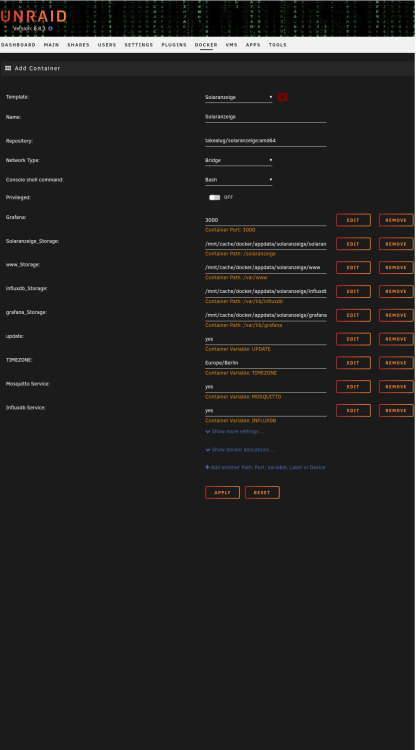Click the Apply button
This screenshot has height=750, width=420.
222,492
